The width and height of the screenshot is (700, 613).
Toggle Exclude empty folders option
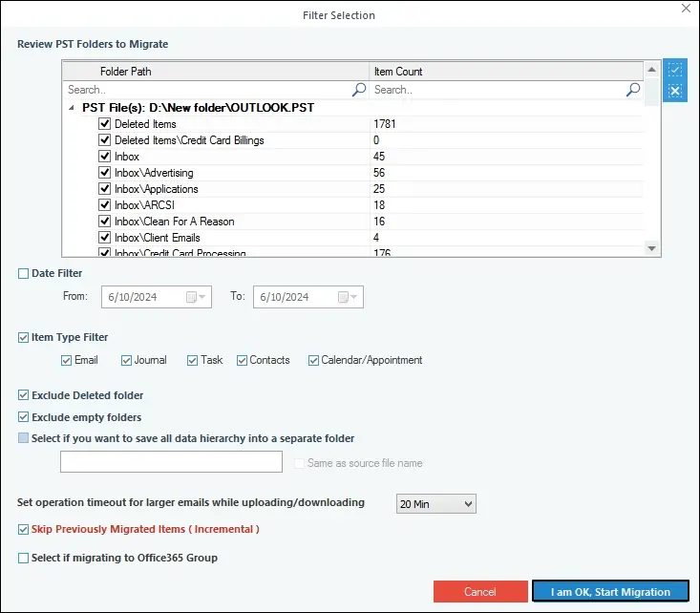tap(23, 417)
